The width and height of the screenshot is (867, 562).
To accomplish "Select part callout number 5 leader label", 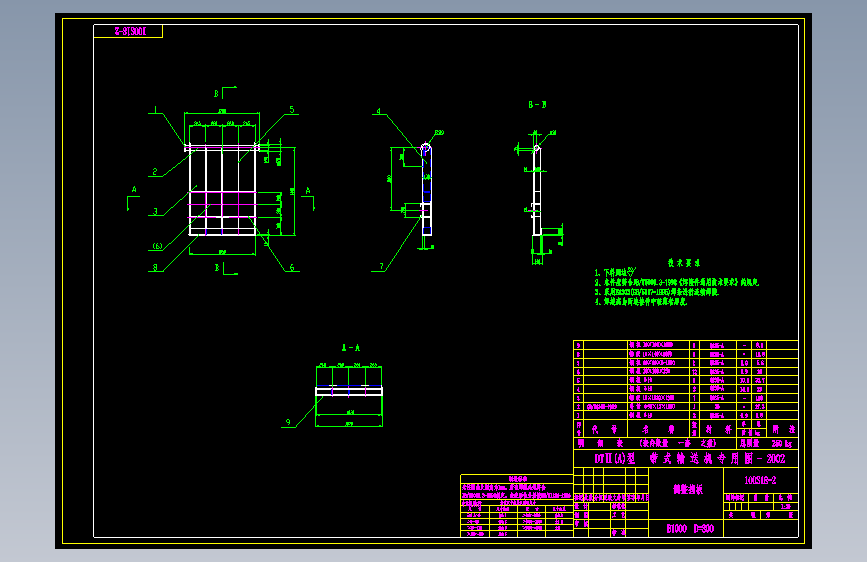I will (292, 110).
